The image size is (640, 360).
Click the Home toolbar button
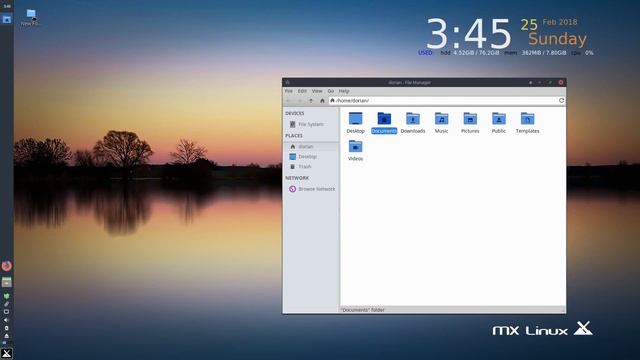pyautogui.click(x=322, y=100)
